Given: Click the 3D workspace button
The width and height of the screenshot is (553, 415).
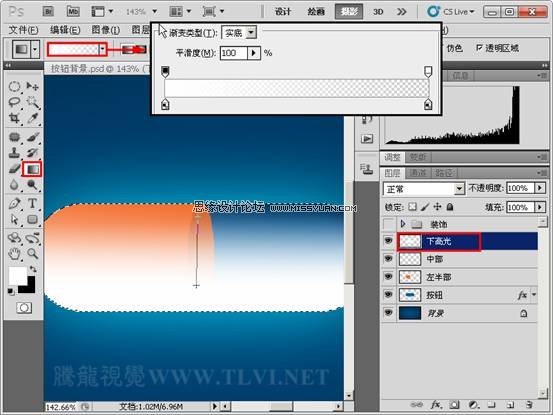Looking at the screenshot, I should [378, 12].
